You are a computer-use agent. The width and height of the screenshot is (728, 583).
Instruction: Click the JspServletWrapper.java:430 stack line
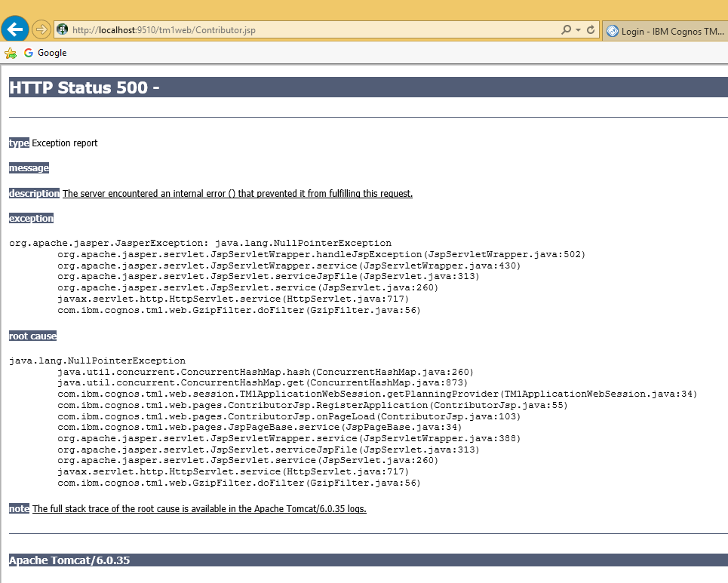tap(289, 265)
